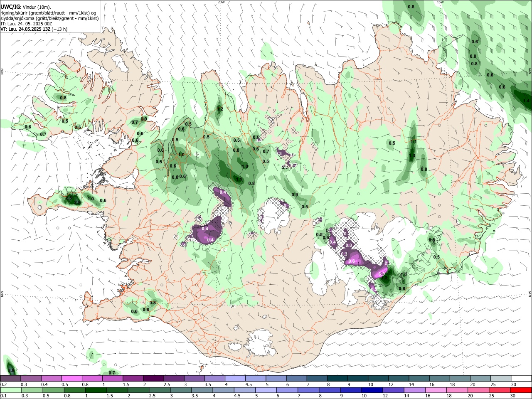Click the dark teal 8–9 snow legend swatch

(337, 378)
